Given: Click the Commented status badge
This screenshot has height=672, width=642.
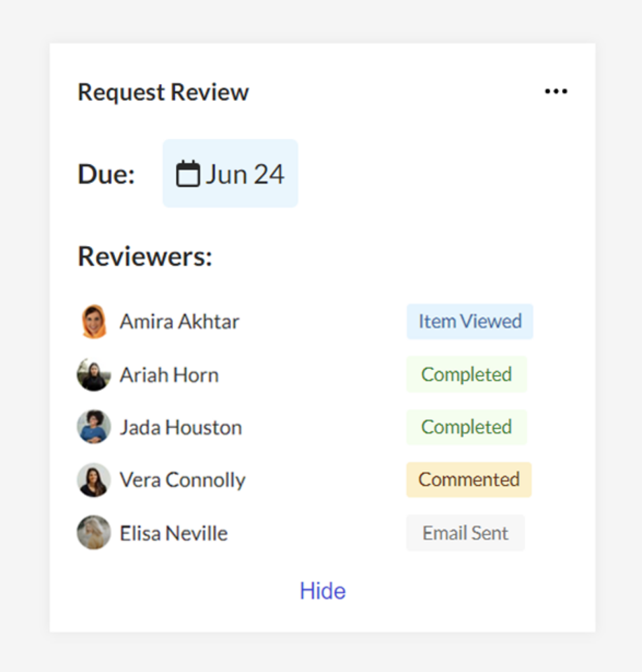Looking at the screenshot, I should 469,480.
